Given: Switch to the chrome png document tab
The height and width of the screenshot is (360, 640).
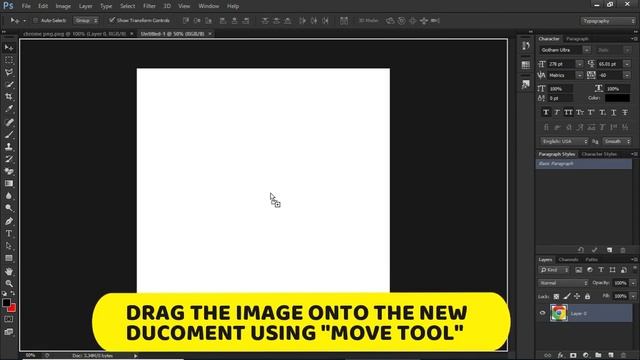Looking at the screenshot, I should coord(75,34).
